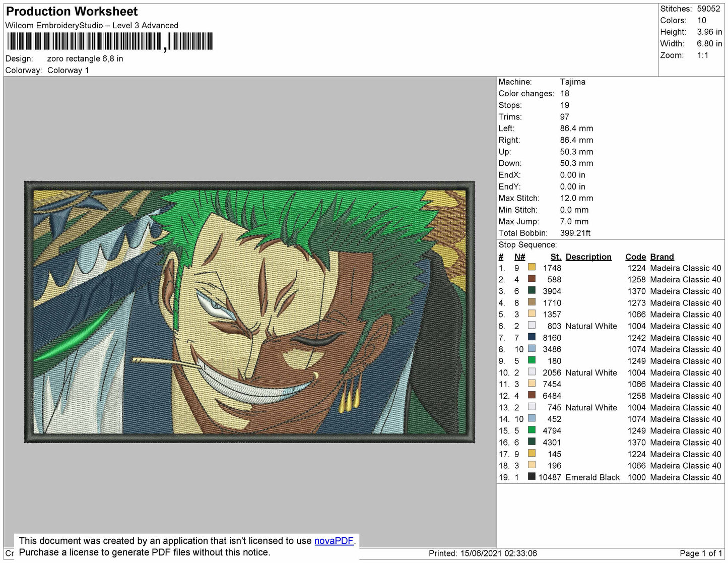Screen dimensions: 728x563
Task: Click stitch count 7454 in row 11
Action: point(552,384)
